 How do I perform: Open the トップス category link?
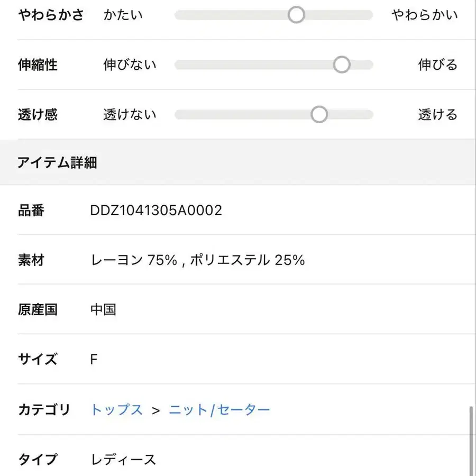(116, 409)
